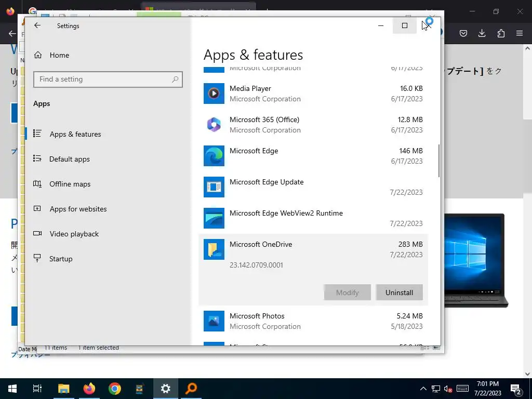This screenshot has width=532, height=399.
Task: Click the Microsoft Edge app icon
Action: (x=214, y=156)
